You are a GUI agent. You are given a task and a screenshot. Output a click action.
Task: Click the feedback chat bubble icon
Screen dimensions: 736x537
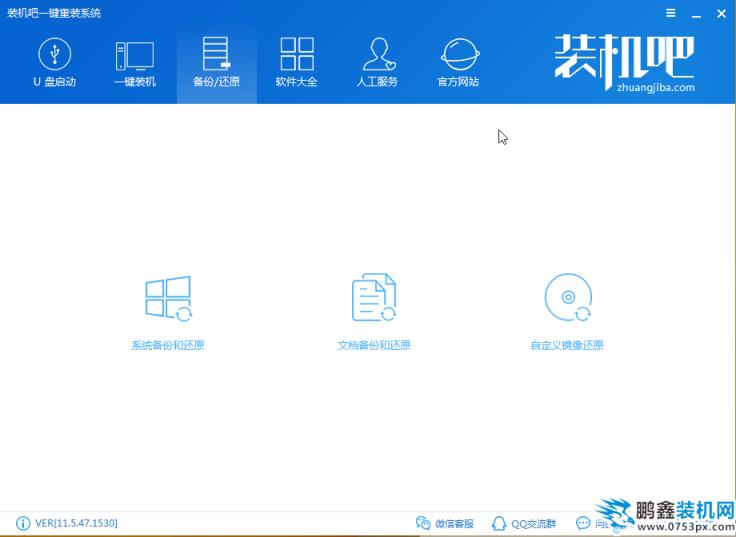[x=583, y=523]
